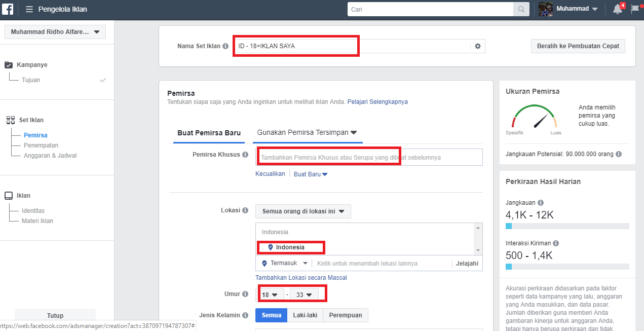The width and height of the screenshot is (644, 331).
Task: Open the notifications bell icon
Action: pos(617,9)
